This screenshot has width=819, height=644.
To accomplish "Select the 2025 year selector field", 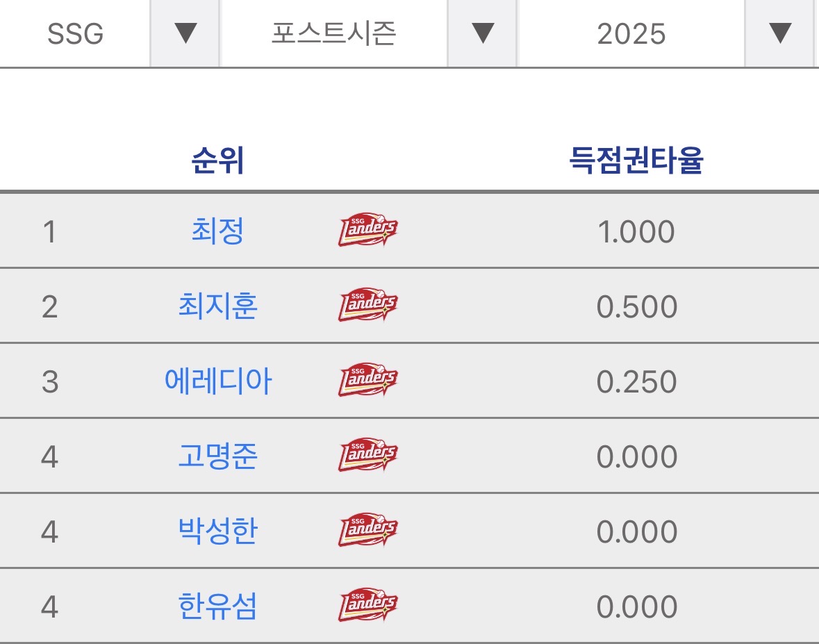I will click(x=631, y=33).
